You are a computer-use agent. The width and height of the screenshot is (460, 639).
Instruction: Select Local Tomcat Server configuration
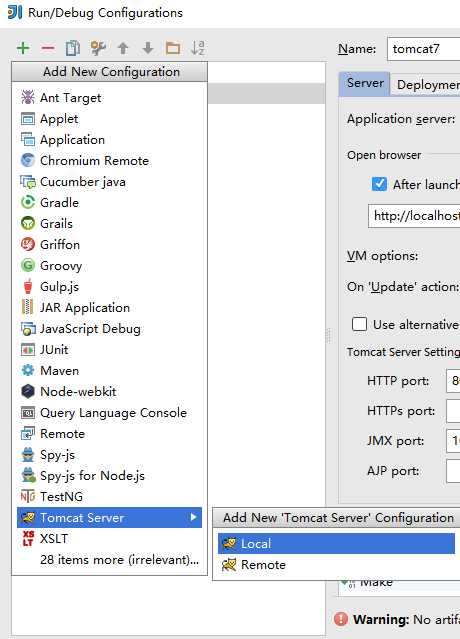336,543
